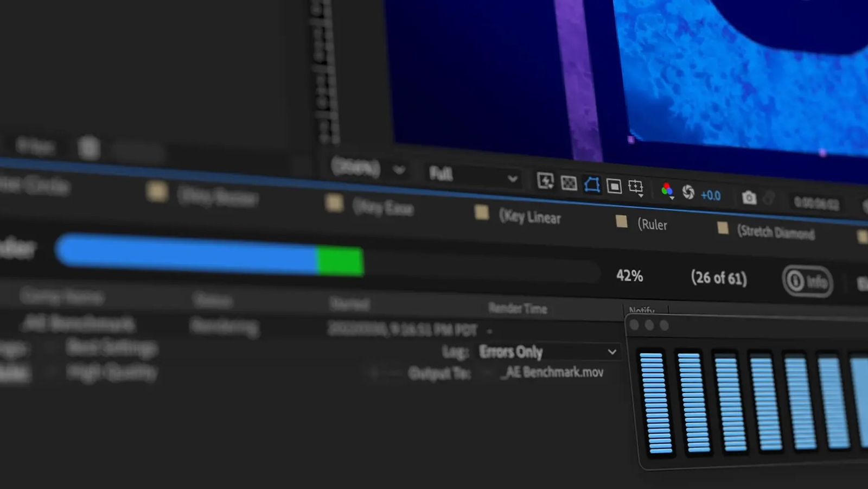This screenshot has width=868, height=489.
Task: Click the _AE Benchmark.mov output link
Action: (554, 372)
